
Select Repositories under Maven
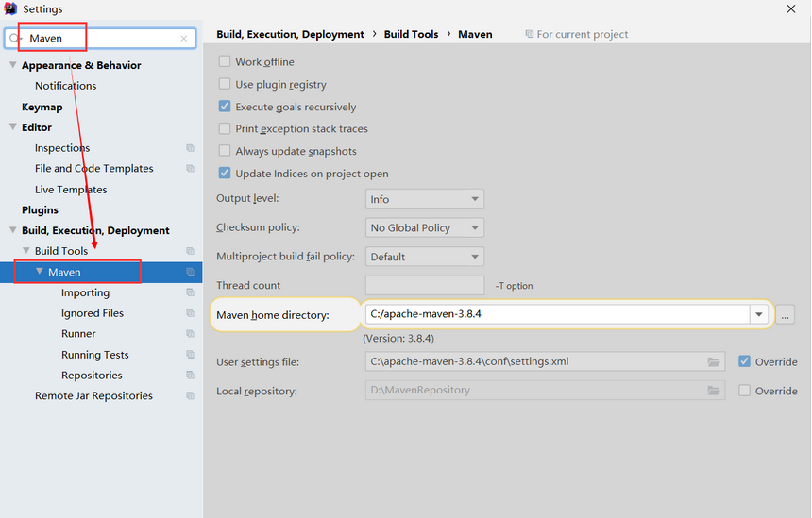(x=92, y=376)
